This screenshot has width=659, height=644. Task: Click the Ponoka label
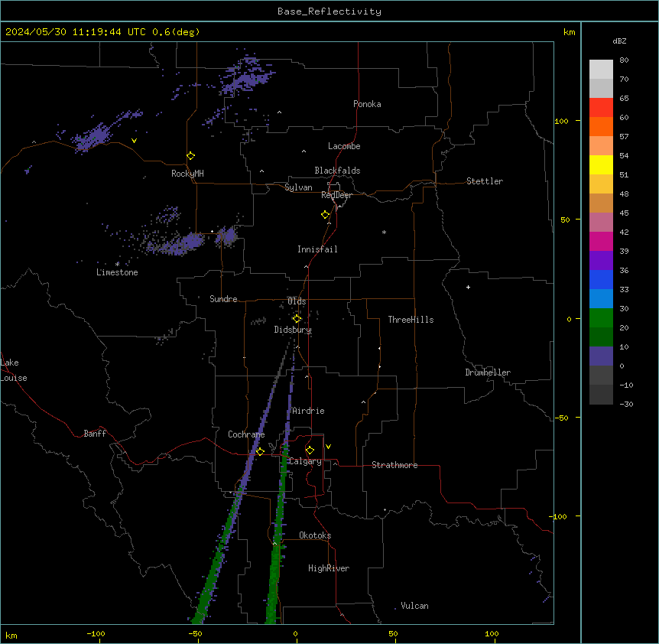coord(367,104)
